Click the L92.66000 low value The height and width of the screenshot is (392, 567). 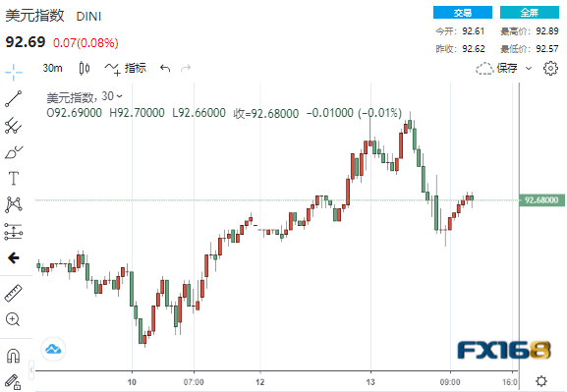tap(198, 113)
